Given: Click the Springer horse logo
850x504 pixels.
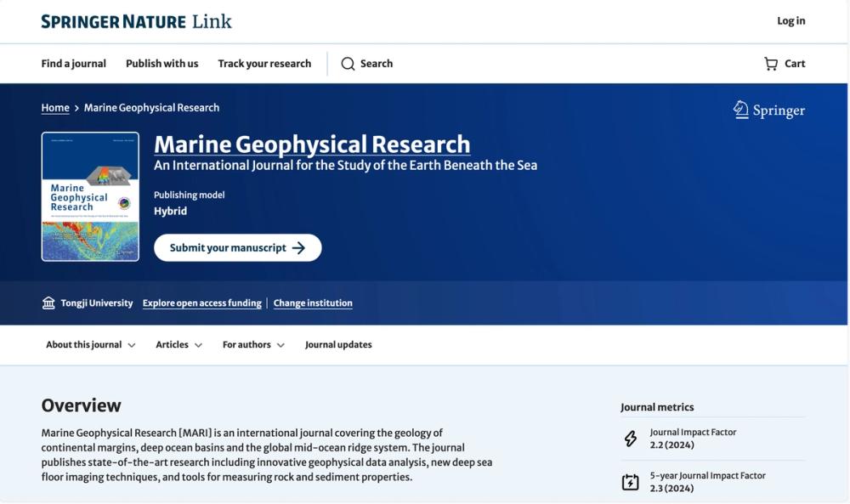Looking at the screenshot, I should [x=740, y=110].
